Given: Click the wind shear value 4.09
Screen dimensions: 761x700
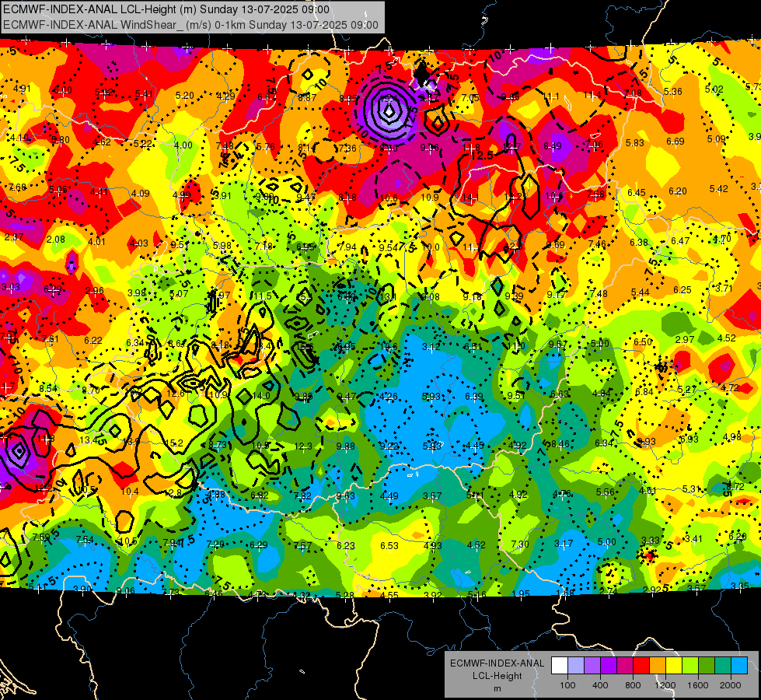Looking at the screenshot, I should click(x=140, y=194).
